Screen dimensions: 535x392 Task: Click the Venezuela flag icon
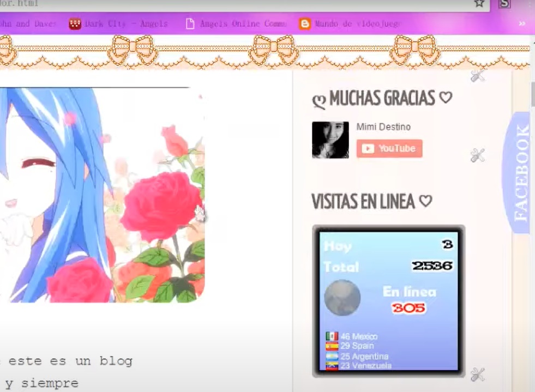(332, 366)
